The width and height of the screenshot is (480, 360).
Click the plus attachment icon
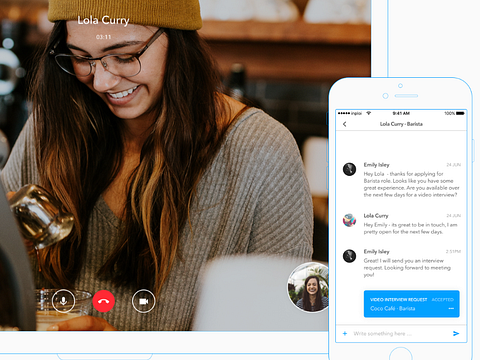[x=345, y=333]
